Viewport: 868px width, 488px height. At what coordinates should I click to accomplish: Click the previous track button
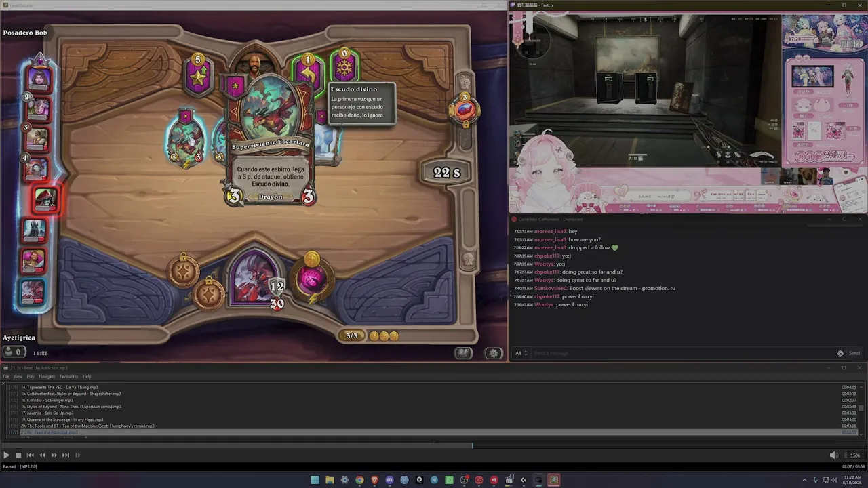[30, 455]
